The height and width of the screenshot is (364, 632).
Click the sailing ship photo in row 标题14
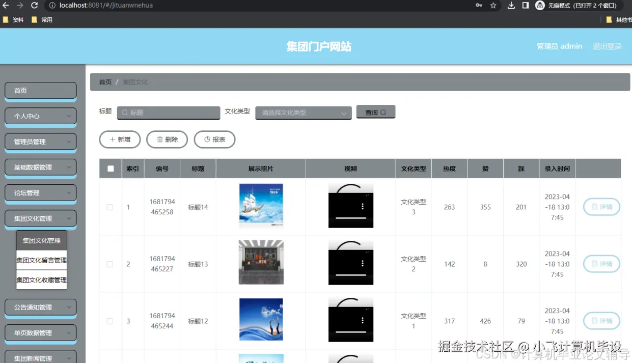coord(261,206)
